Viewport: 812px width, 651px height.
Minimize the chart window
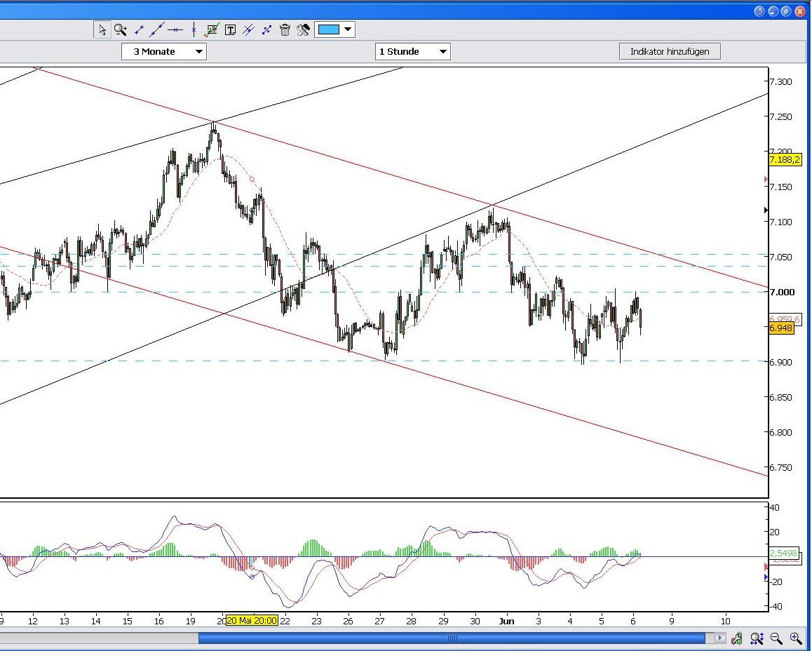773,11
